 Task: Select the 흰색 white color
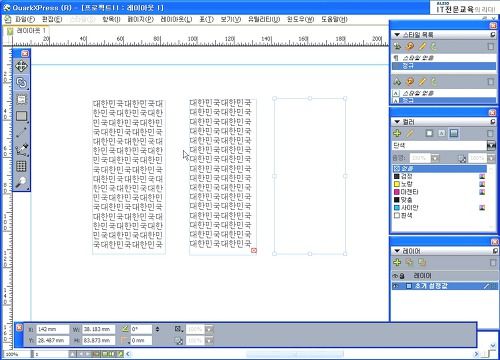pos(403,216)
